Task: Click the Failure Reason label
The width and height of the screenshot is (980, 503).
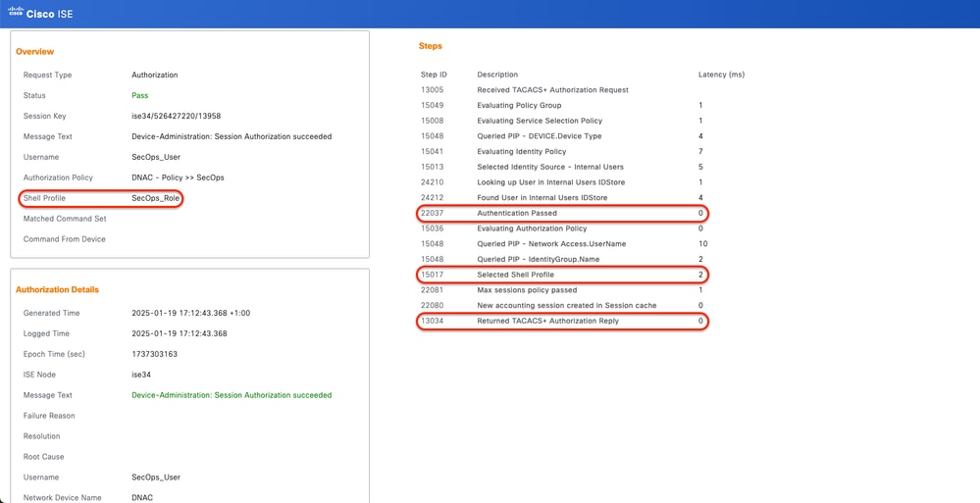Action: click(x=49, y=416)
